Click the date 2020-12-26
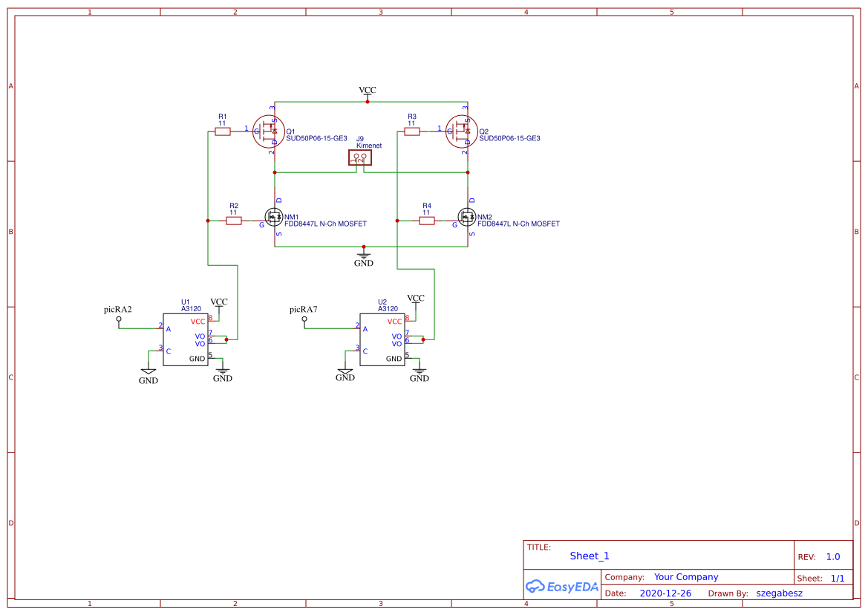 point(665,593)
